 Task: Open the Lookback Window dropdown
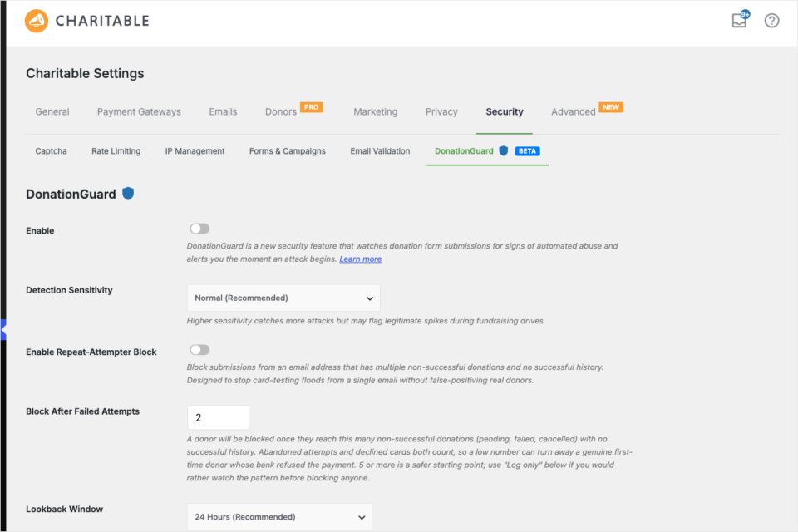click(x=279, y=517)
